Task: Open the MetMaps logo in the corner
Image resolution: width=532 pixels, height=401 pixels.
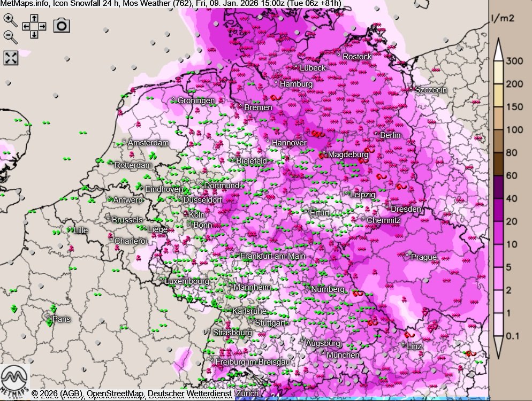Action: coord(14,380)
